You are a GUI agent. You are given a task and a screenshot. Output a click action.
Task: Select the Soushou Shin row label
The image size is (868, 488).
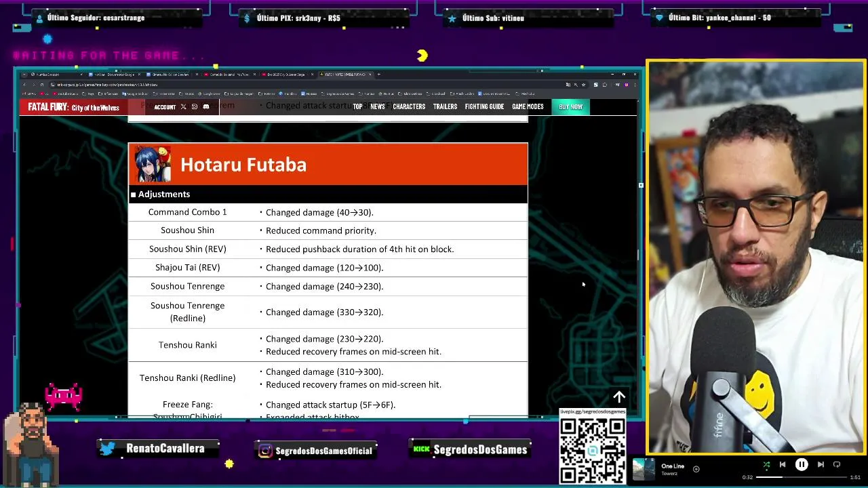tap(188, 230)
